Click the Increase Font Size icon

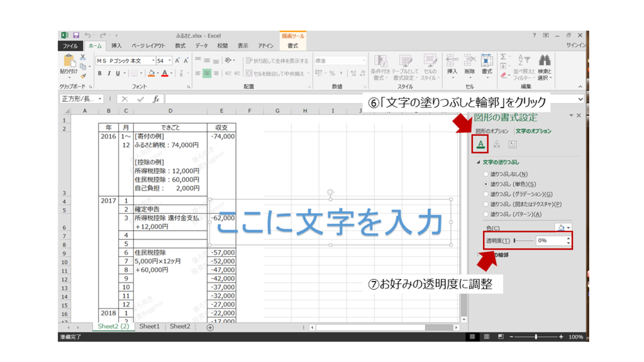point(177,61)
